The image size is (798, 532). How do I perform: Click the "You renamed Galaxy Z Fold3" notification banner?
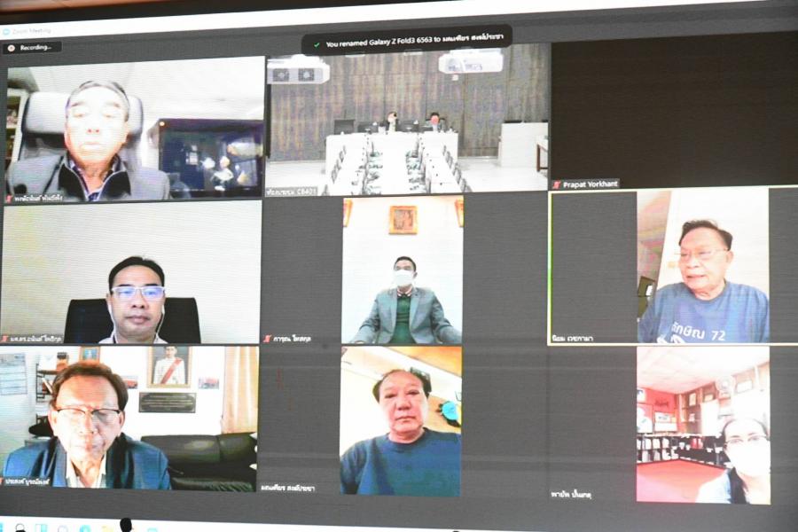(407, 42)
